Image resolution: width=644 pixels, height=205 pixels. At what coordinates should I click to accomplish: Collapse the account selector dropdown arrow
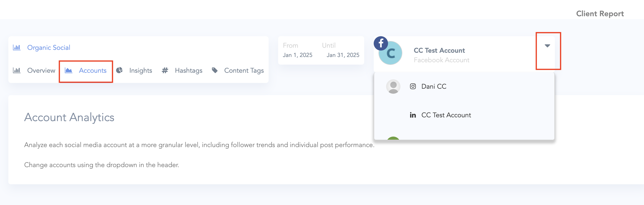[547, 46]
